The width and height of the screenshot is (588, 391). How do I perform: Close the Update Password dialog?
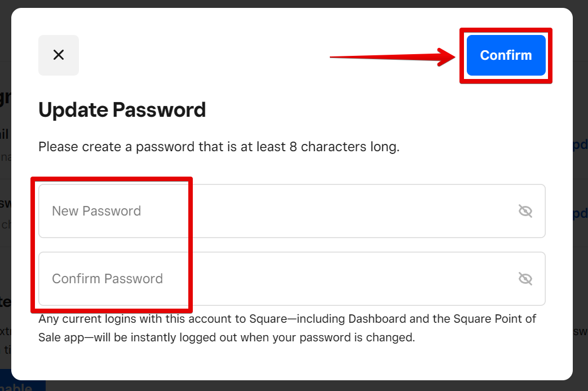[x=59, y=55]
